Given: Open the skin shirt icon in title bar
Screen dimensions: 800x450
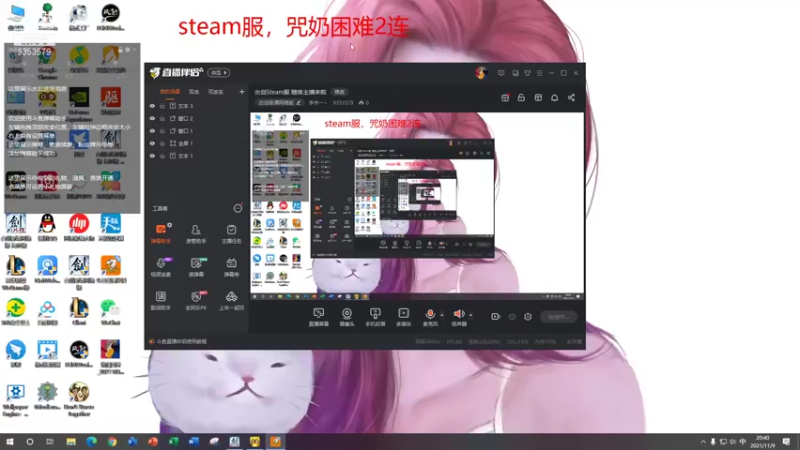Looking at the screenshot, I should [528, 73].
